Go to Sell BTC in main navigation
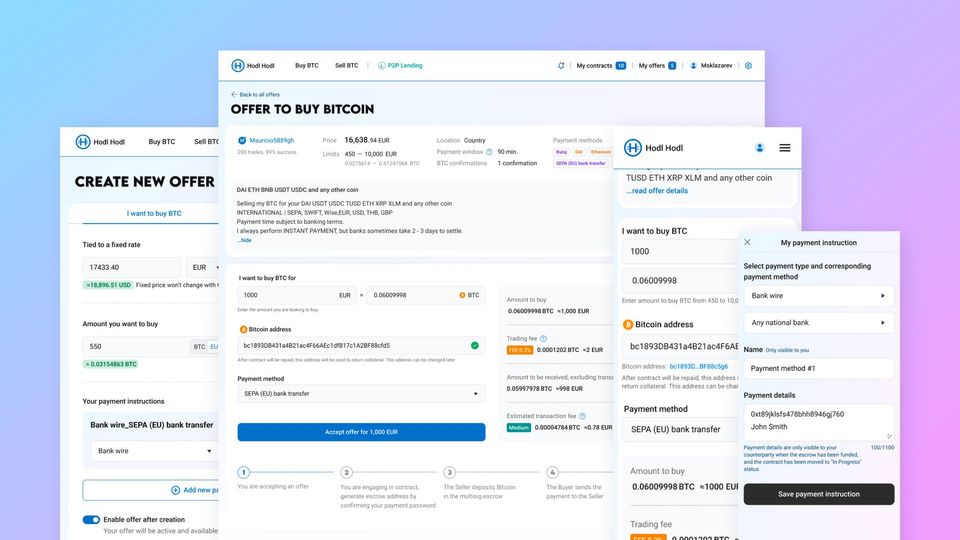960x540 pixels. point(346,66)
